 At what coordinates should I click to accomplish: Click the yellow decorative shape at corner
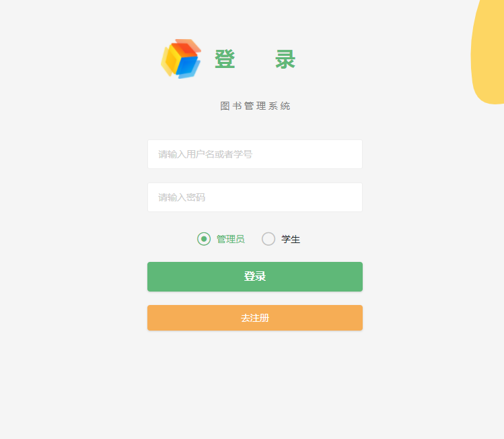tap(489, 51)
